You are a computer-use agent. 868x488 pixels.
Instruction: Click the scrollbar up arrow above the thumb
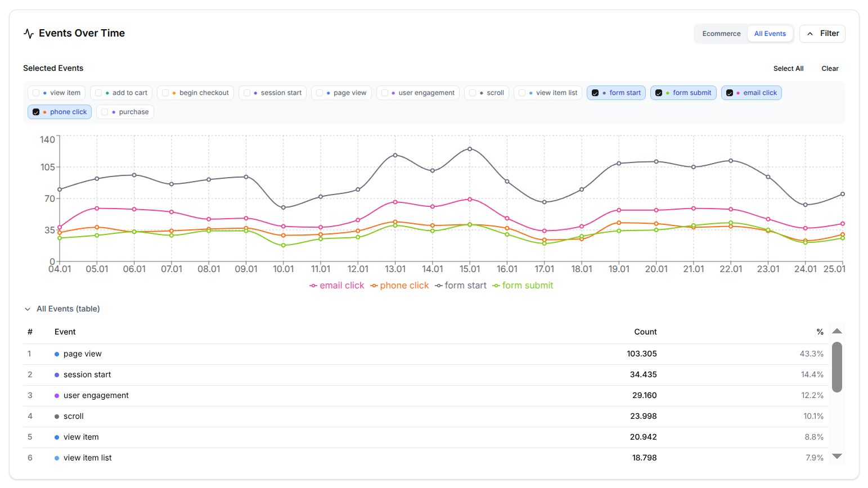[x=837, y=331]
